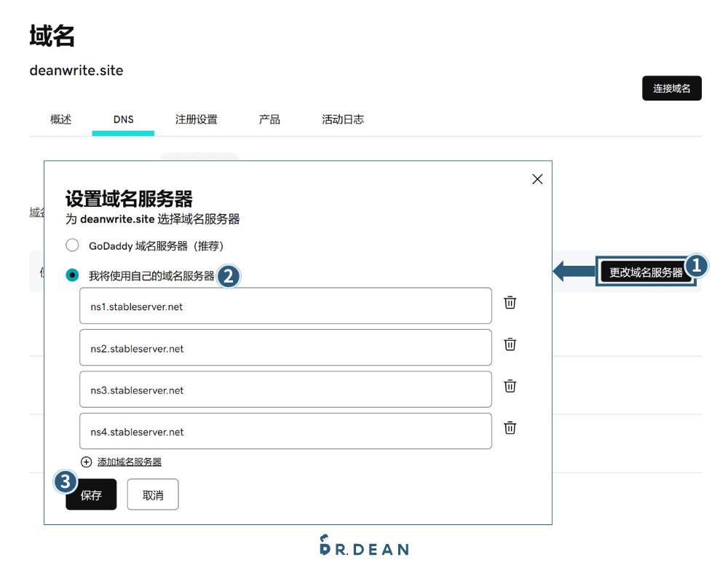This screenshot has height=568, width=728.
Task: Switch to the 注册设置 tab
Action: (x=195, y=119)
